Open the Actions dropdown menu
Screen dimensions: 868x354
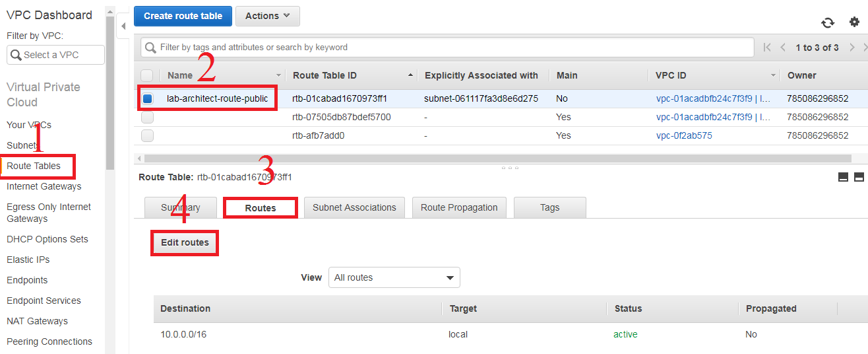267,16
